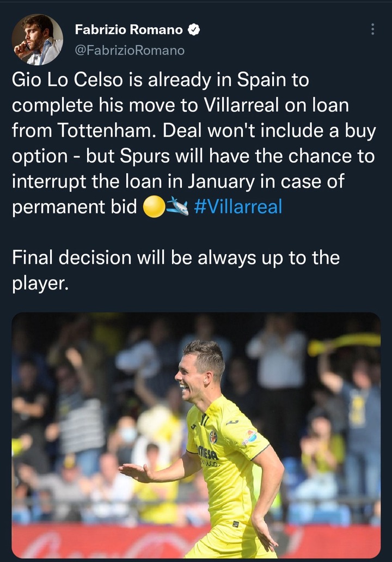Click the Joma logo on jersey shoulder
Screen dimensions: 392x562
(232, 422)
